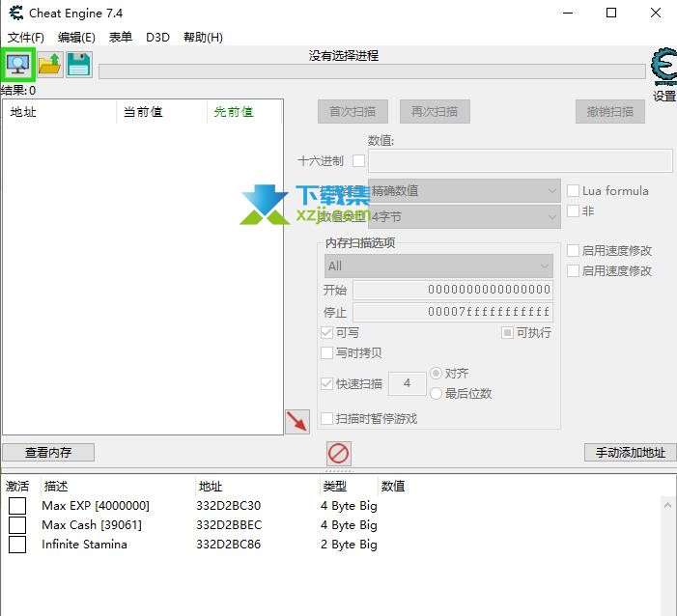The image size is (677, 616).
Task: Click 没有选择进程 process label
Action: pyautogui.click(x=344, y=56)
